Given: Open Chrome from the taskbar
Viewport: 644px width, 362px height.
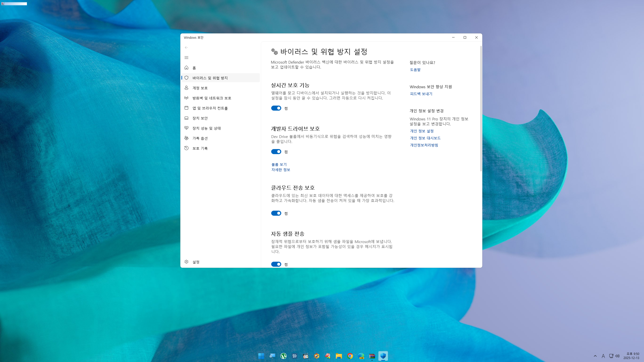Looking at the screenshot, I should [x=350, y=356].
